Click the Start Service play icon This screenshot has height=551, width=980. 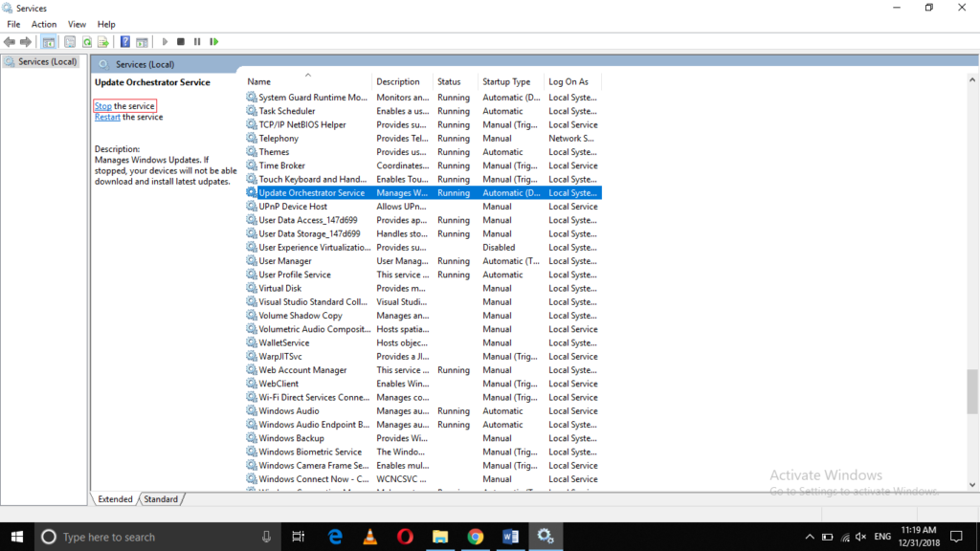tap(165, 42)
